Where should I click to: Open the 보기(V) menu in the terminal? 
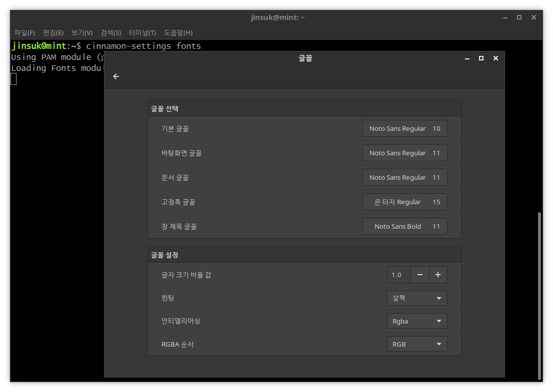[x=82, y=33]
